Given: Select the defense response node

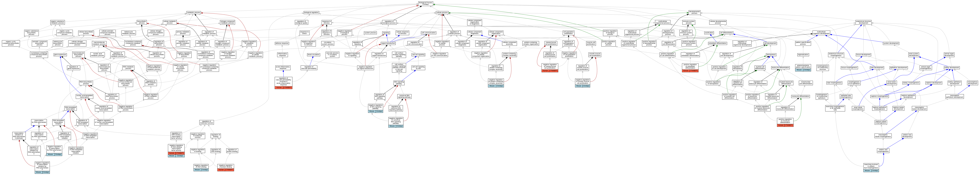Looking at the screenshot, I should click(282, 43).
